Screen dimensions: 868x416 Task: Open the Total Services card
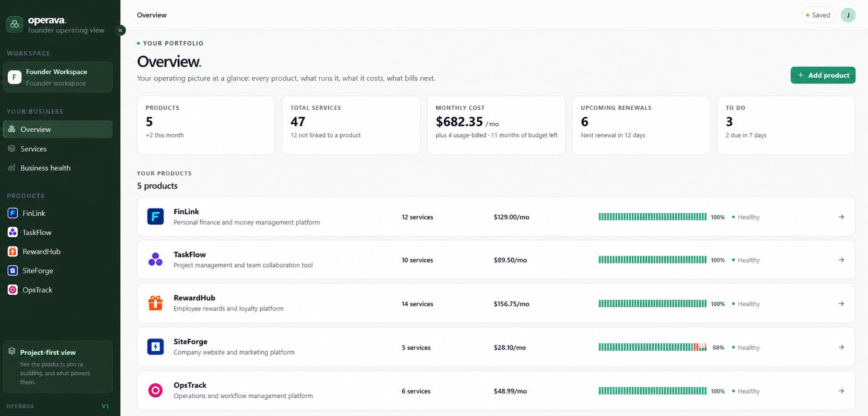[351, 125]
